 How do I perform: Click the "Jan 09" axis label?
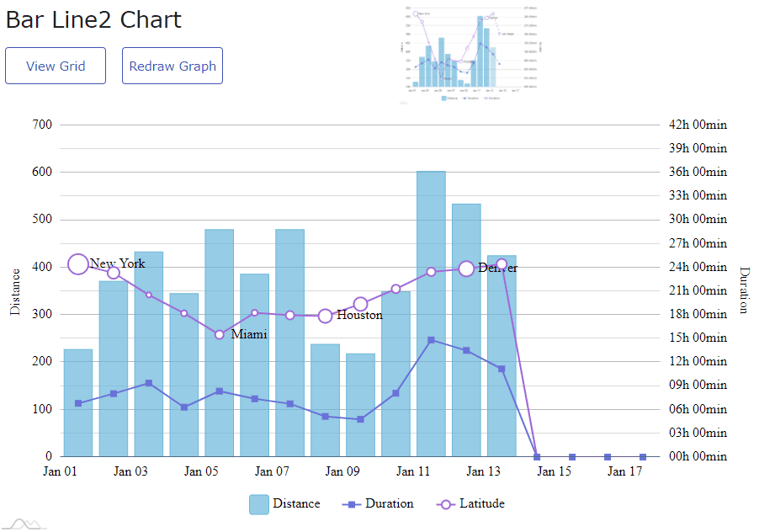tap(342, 471)
